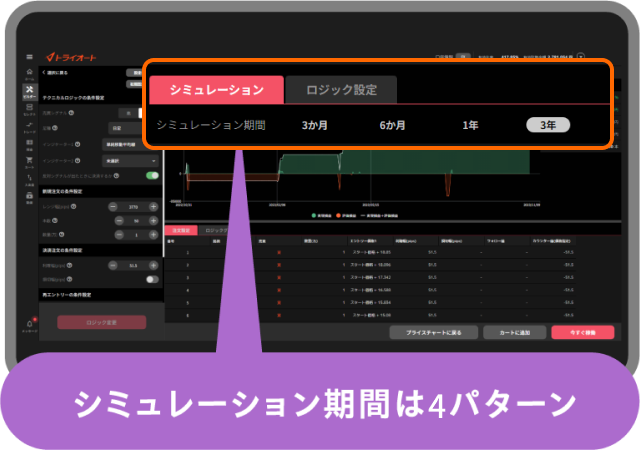Switch to the ロジック設定 tab
Screen dimensions: 640x450
(341, 90)
